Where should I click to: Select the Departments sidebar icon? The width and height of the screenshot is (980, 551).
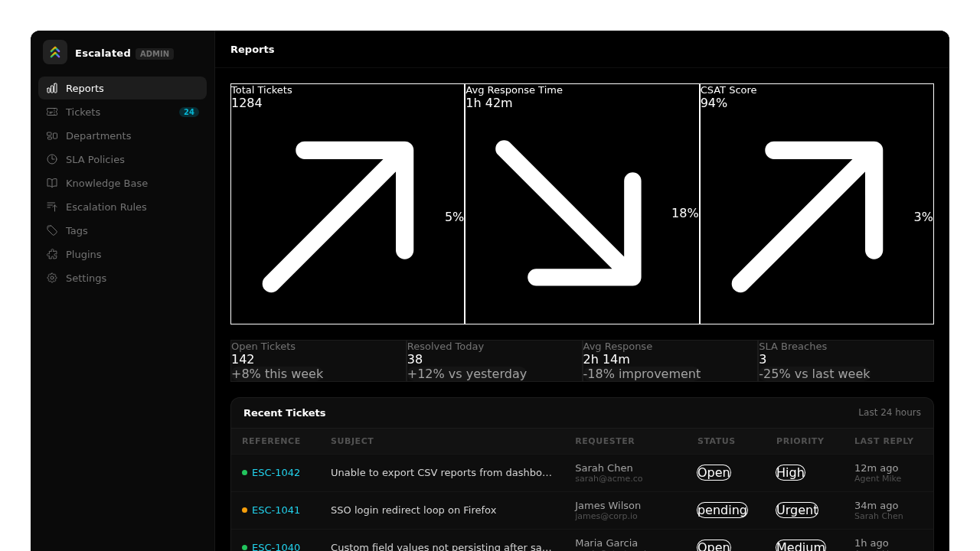coord(52,136)
